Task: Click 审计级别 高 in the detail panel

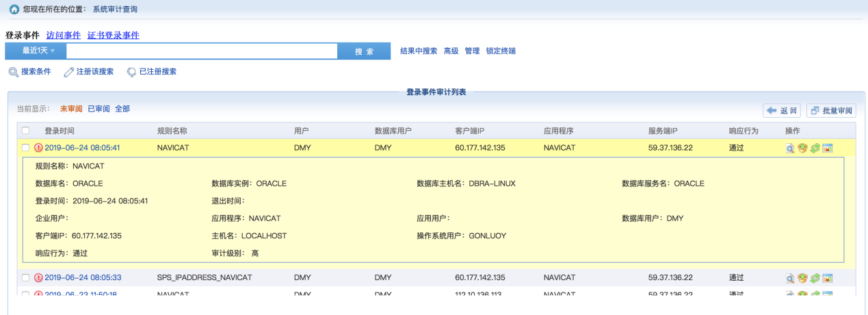Action: tap(235, 253)
